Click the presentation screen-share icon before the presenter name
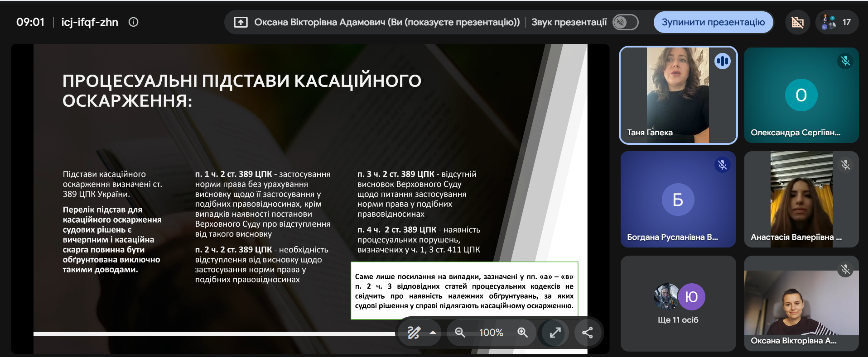868x357 pixels. tap(241, 22)
